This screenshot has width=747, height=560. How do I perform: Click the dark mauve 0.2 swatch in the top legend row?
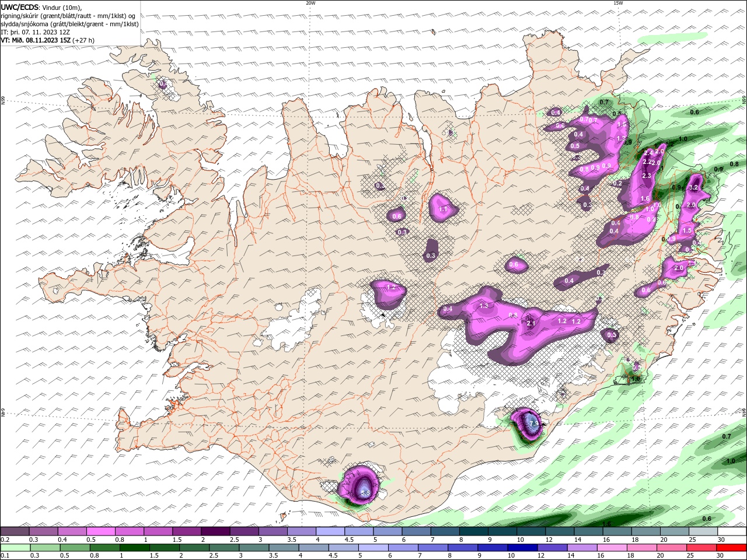coord(15,531)
